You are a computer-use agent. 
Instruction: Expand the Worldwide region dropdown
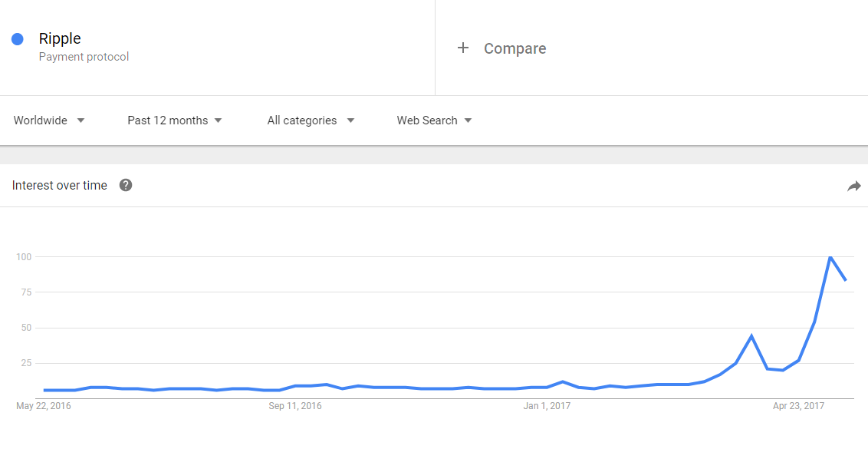click(x=49, y=121)
